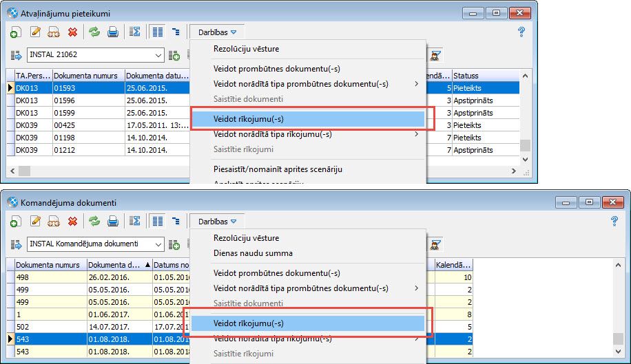This screenshot has width=631, height=364.
Task: Click the green refresh icon in Komandējuma dokumenti
Action: (x=94, y=221)
